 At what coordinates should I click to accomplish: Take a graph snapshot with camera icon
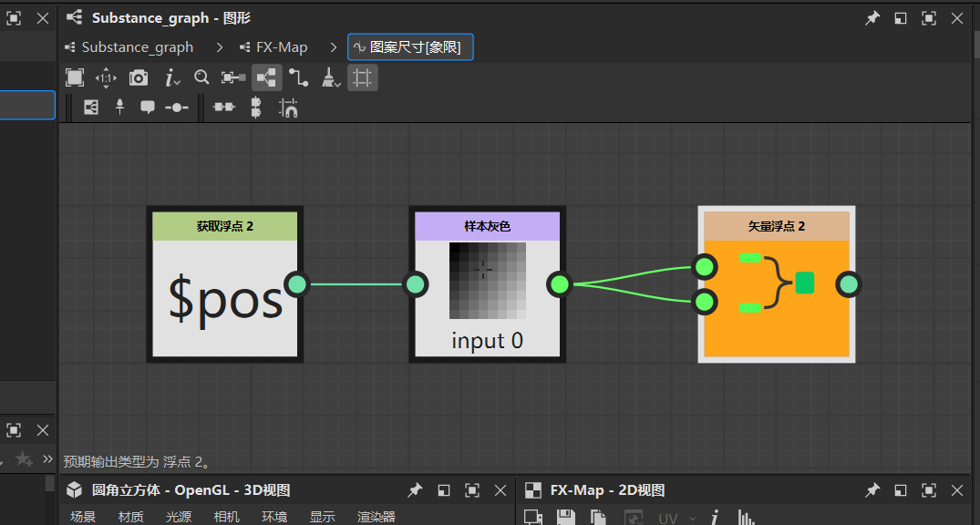pos(139,77)
